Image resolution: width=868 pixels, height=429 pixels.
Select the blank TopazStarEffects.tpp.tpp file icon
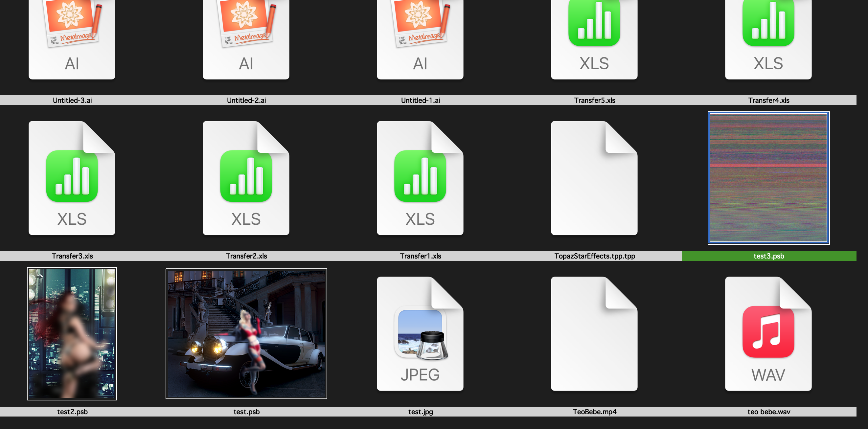[594, 178]
